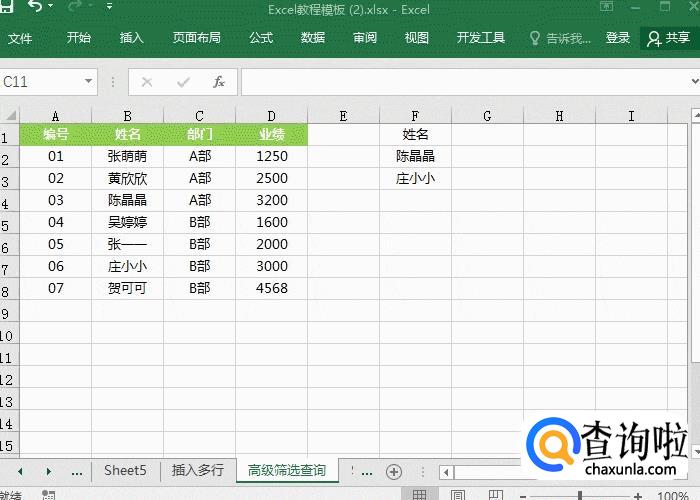Click the zoom in plus button
This screenshot has width=700, height=500.
point(638,496)
